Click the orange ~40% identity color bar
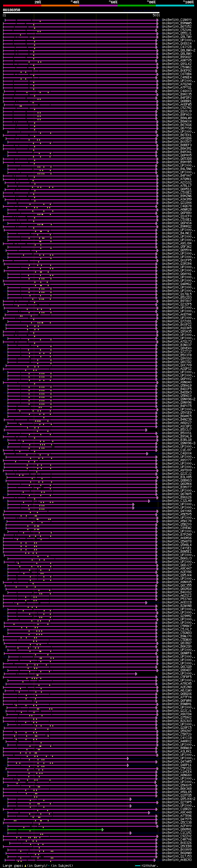The height and width of the screenshot is (868, 197). [x=60, y=6]
